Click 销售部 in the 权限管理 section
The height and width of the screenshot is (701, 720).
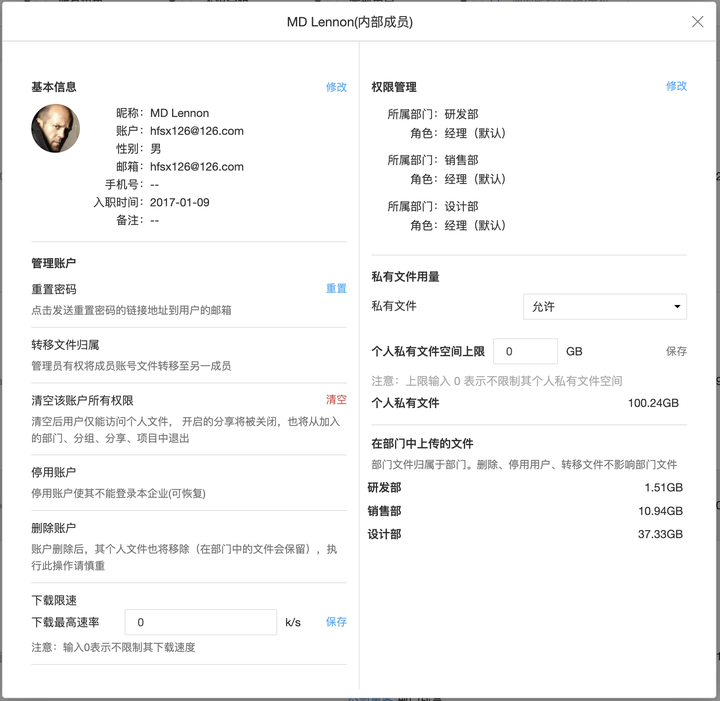coord(461,161)
